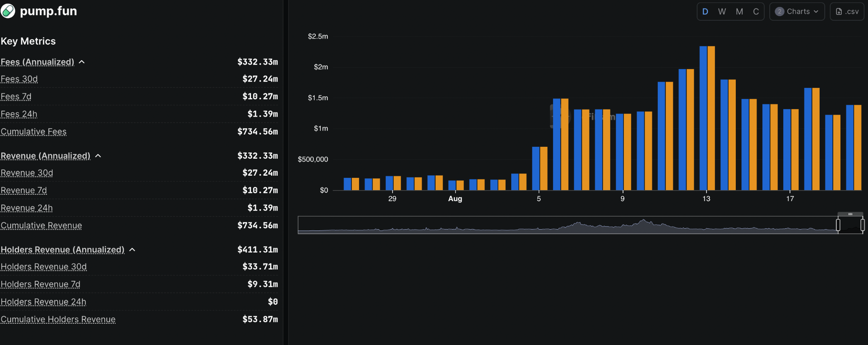This screenshot has height=345, width=868.
Task: Click the Revenue 7d label
Action: [x=24, y=190]
